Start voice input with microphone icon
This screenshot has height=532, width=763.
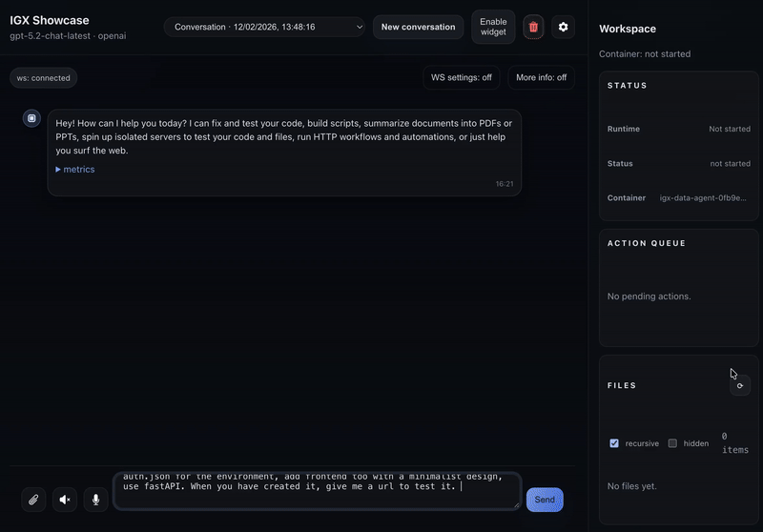click(x=96, y=500)
